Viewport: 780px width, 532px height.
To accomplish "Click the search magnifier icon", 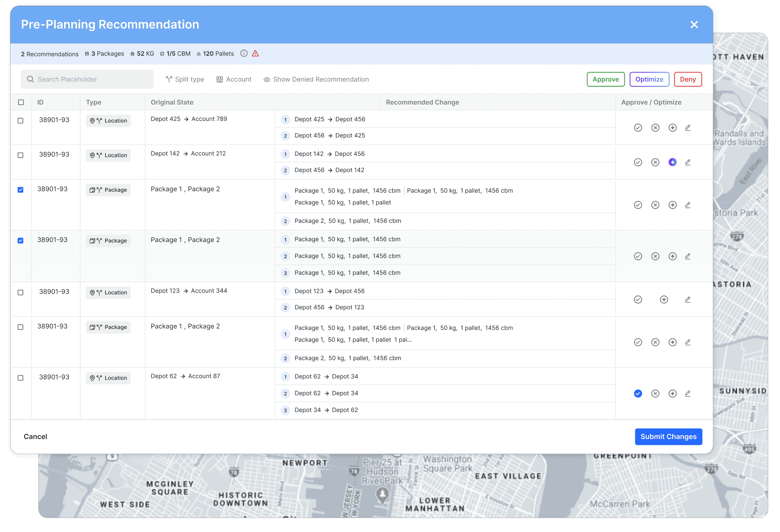I will pyautogui.click(x=31, y=79).
